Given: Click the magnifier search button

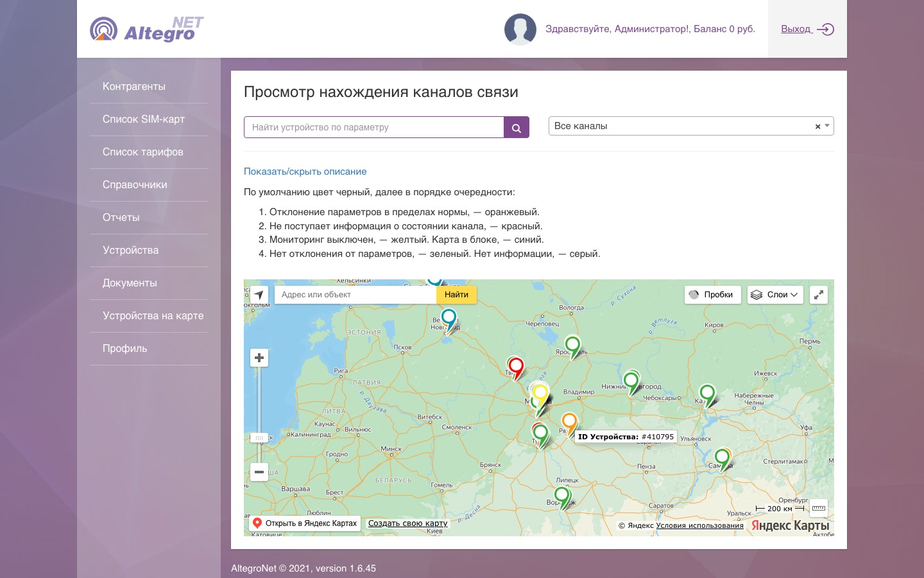Looking at the screenshot, I should [517, 127].
